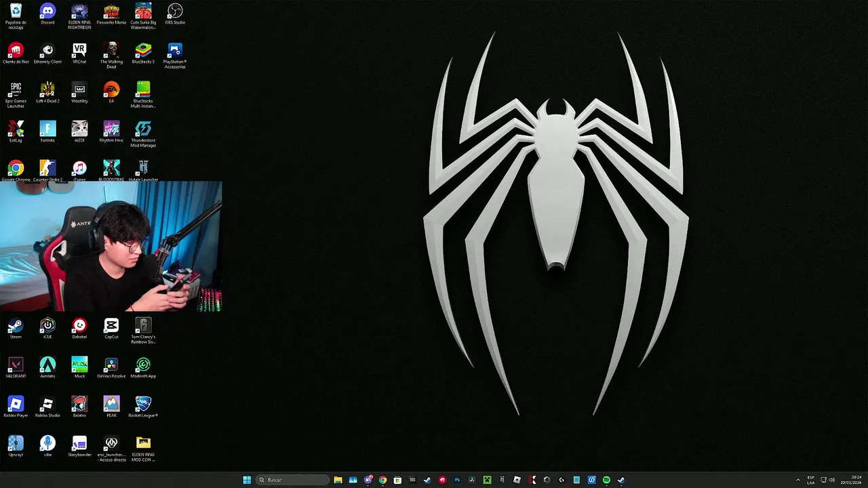Launch the CapCut desktop icon
The height and width of the screenshot is (488, 868).
[x=111, y=328]
